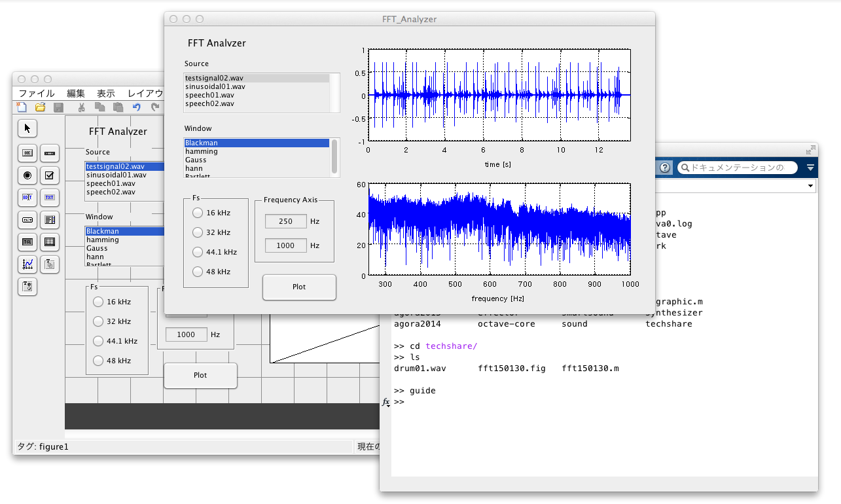Choose the Select arrow tool in GUIDE palette
Screen dimensions: 841x504
click(x=27, y=128)
